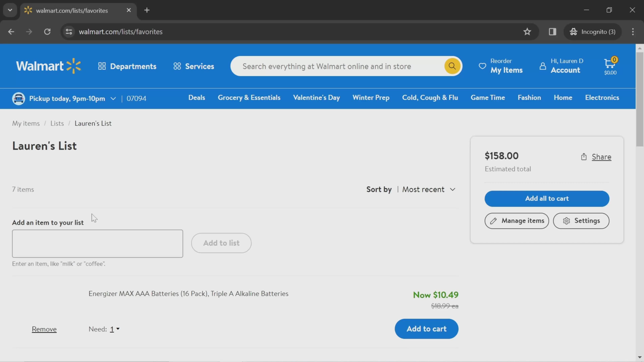
Task: Close the walmart.com tab
Action: click(128, 10)
